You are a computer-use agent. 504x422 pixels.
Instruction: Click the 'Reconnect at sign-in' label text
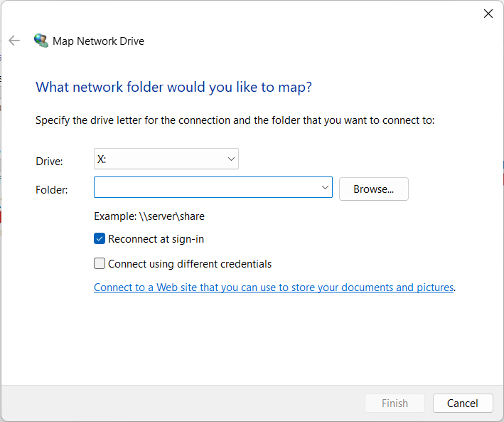156,239
